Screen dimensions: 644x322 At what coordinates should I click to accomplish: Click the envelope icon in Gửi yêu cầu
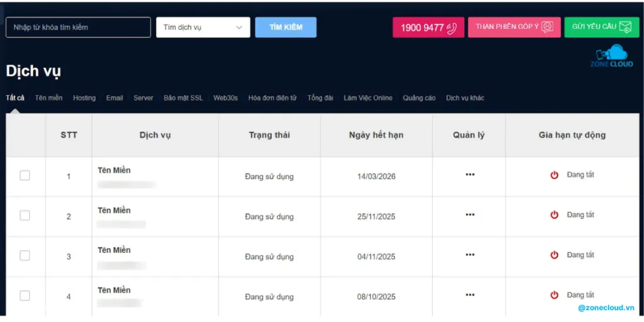pos(625,27)
